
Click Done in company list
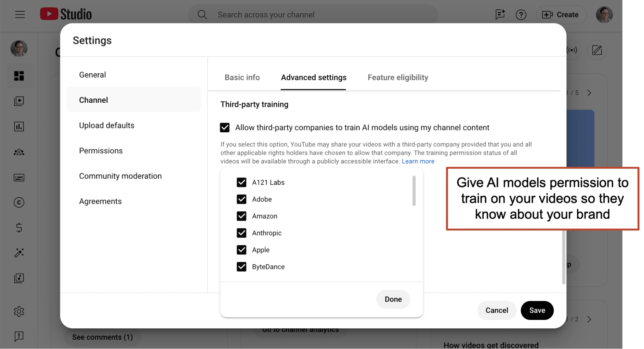[x=393, y=299]
